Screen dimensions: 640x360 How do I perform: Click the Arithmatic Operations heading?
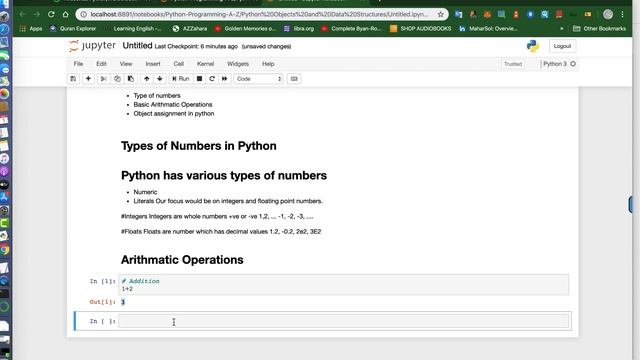182,260
